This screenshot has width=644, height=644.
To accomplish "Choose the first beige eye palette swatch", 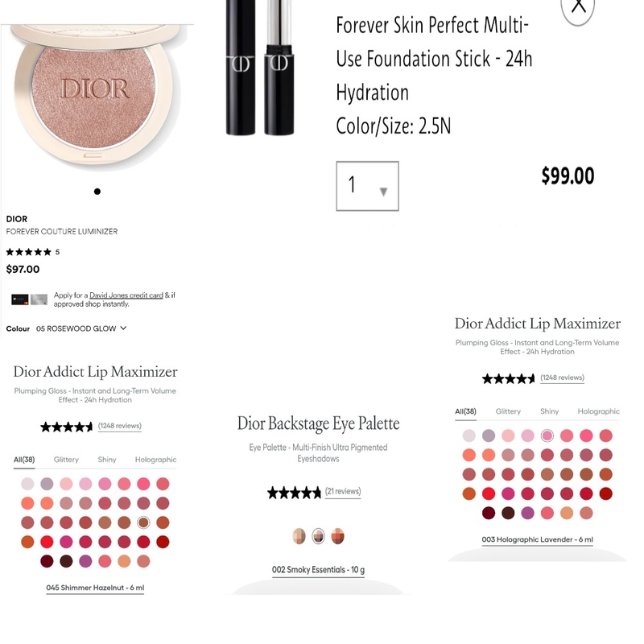I will click(299, 536).
